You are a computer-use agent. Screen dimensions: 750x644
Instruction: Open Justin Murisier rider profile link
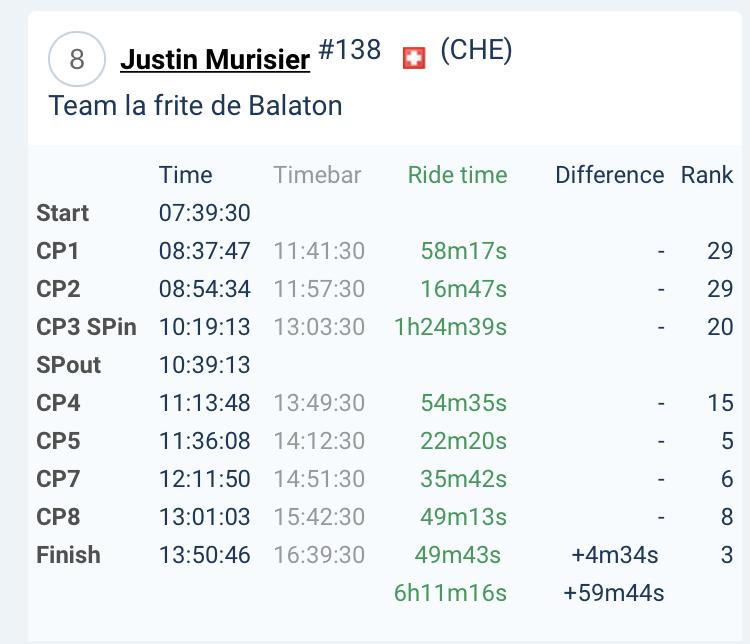pyautogui.click(x=215, y=60)
